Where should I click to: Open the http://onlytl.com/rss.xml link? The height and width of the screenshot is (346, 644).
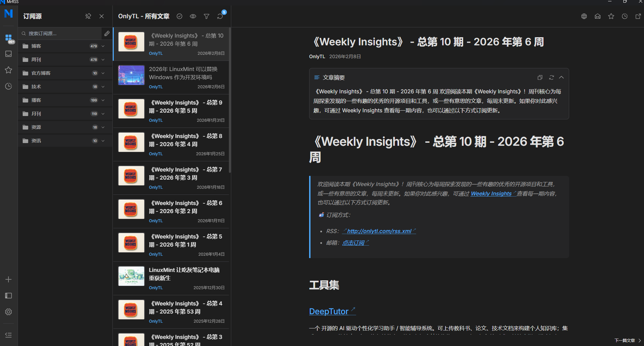click(x=379, y=231)
